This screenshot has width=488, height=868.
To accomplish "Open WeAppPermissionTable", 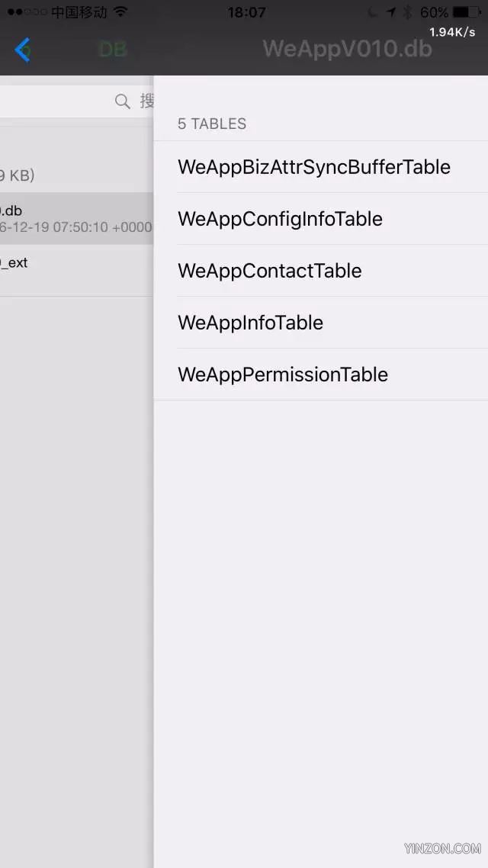I will tap(321, 375).
